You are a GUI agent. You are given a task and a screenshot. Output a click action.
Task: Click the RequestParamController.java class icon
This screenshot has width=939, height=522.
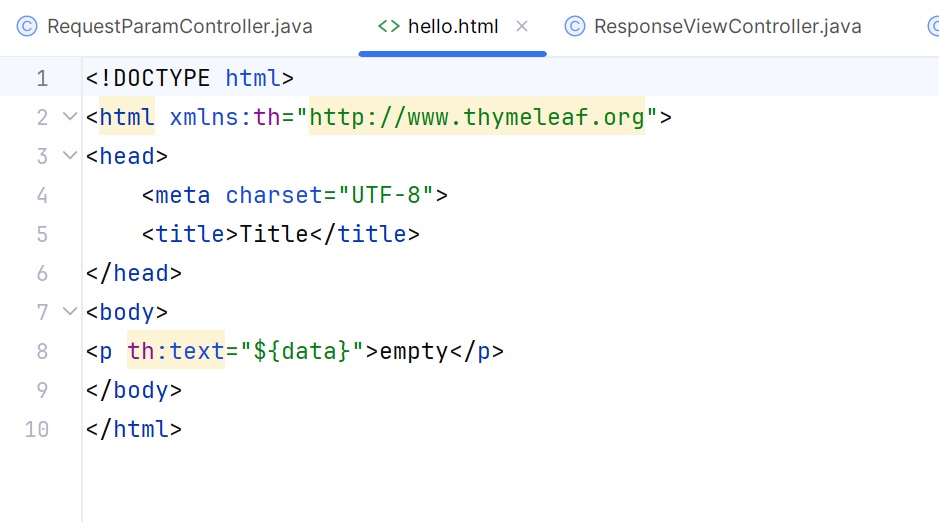[x=27, y=26]
